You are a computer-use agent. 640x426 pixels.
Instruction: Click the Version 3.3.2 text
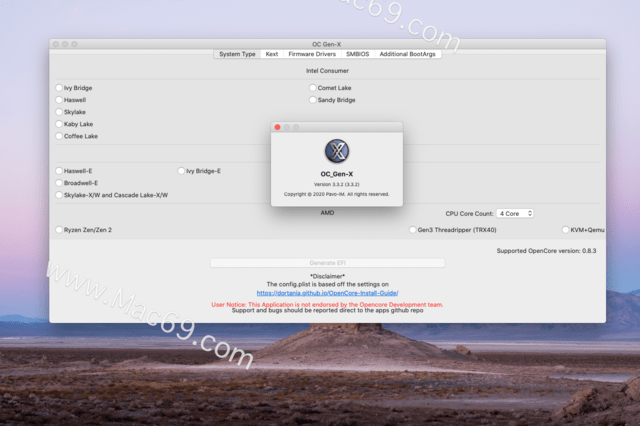pos(337,184)
